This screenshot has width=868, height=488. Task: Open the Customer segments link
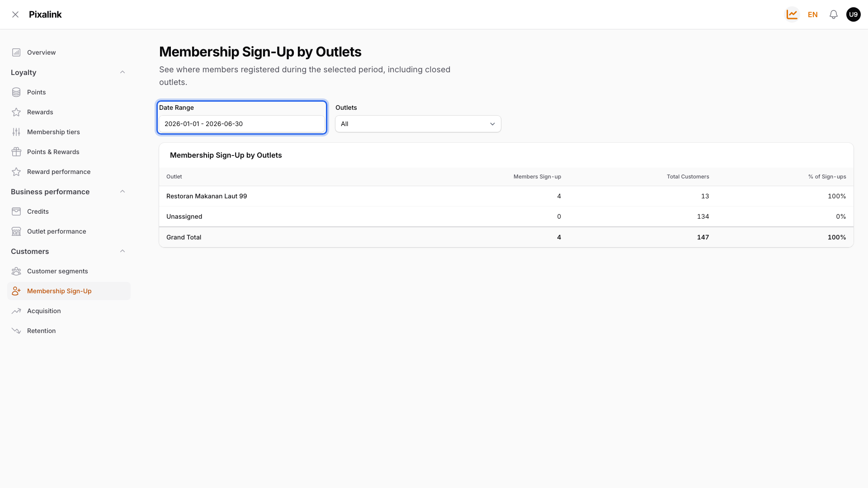point(69,271)
